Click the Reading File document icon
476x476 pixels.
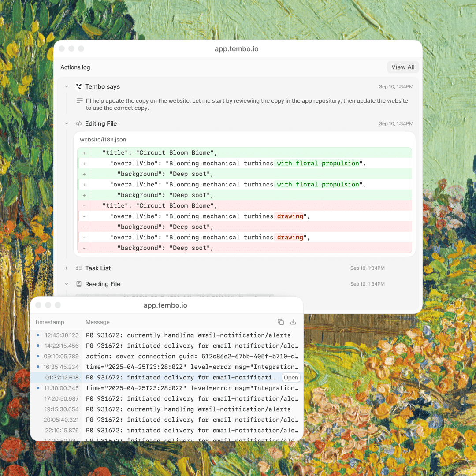click(79, 284)
